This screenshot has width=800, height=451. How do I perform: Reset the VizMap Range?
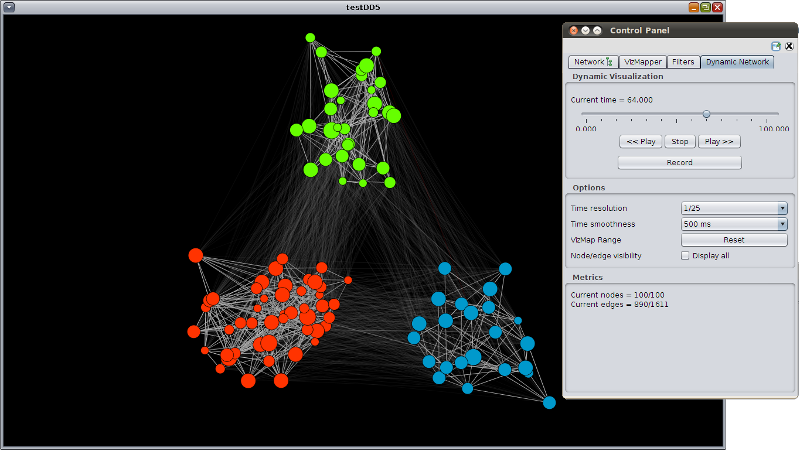coord(734,240)
